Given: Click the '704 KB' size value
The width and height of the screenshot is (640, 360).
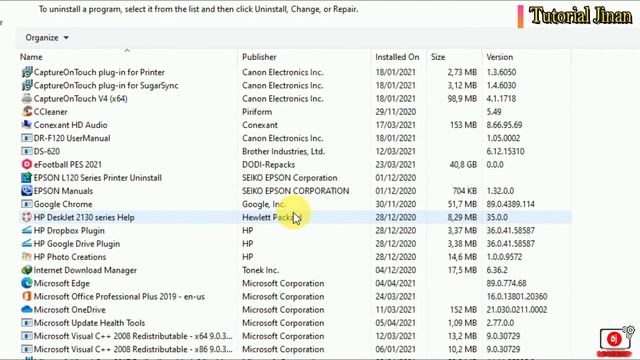Looking at the screenshot, I should (464, 191).
